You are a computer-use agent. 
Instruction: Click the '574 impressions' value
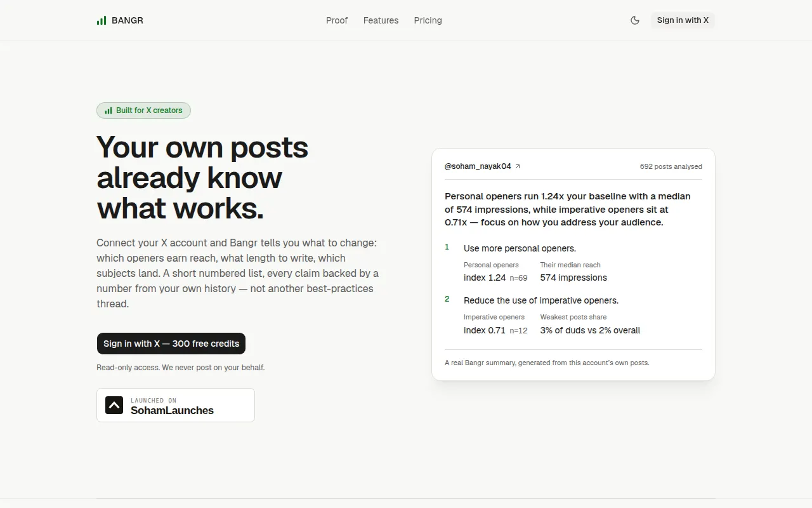coord(573,277)
